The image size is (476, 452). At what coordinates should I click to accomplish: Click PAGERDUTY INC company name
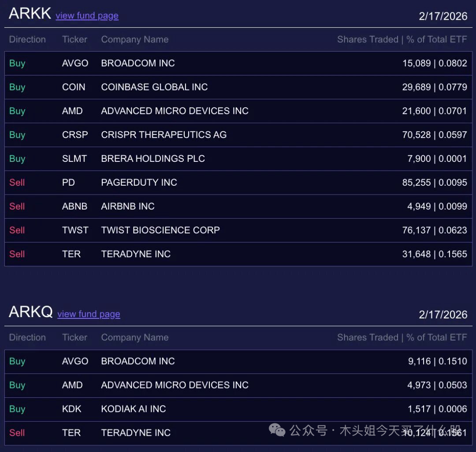[x=139, y=182]
